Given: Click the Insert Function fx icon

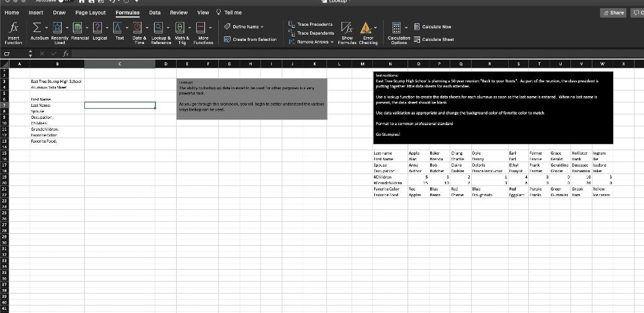Looking at the screenshot, I should click(14, 28).
